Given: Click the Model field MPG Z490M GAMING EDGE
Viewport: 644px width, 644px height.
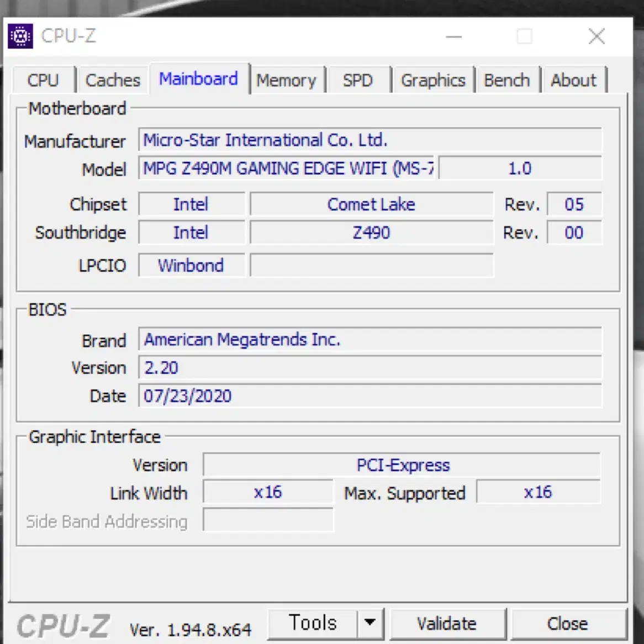Looking at the screenshot, I should 287,168.
